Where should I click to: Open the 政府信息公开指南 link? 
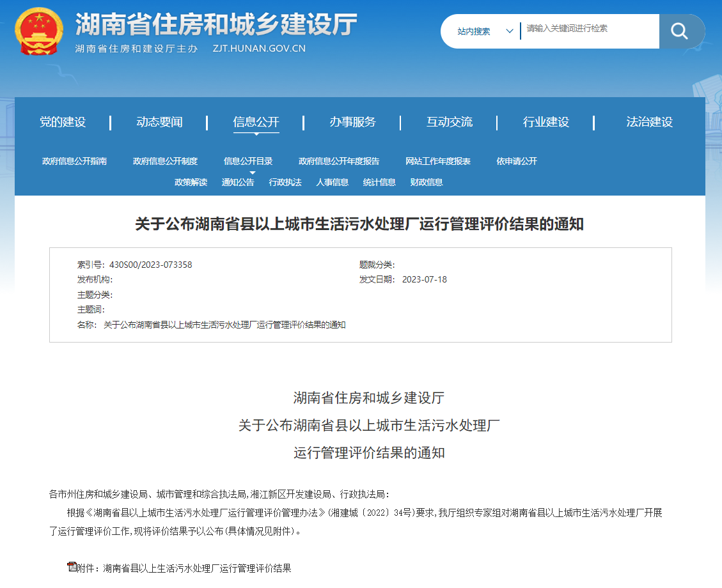[x=77, y=162]
